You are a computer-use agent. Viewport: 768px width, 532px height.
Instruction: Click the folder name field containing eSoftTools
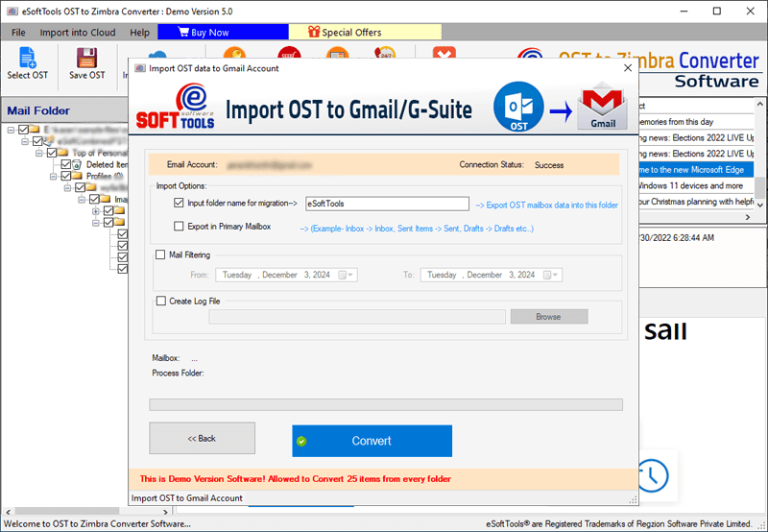(387, 204)
